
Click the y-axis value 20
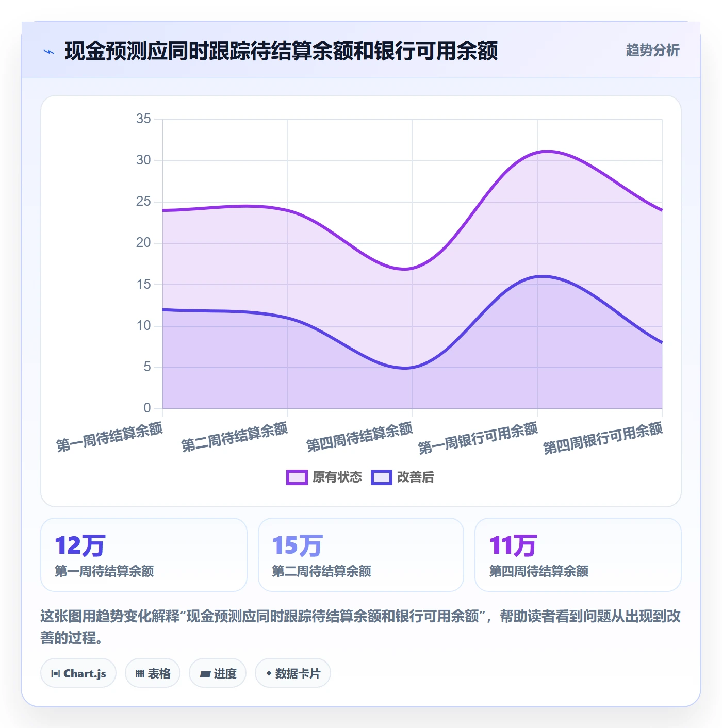click(x=143, y=243)
